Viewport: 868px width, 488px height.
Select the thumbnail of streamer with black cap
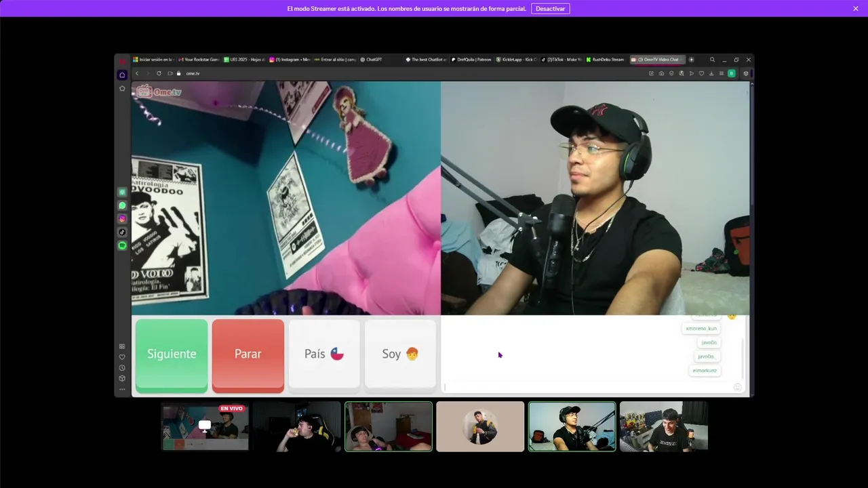point(572,426)
